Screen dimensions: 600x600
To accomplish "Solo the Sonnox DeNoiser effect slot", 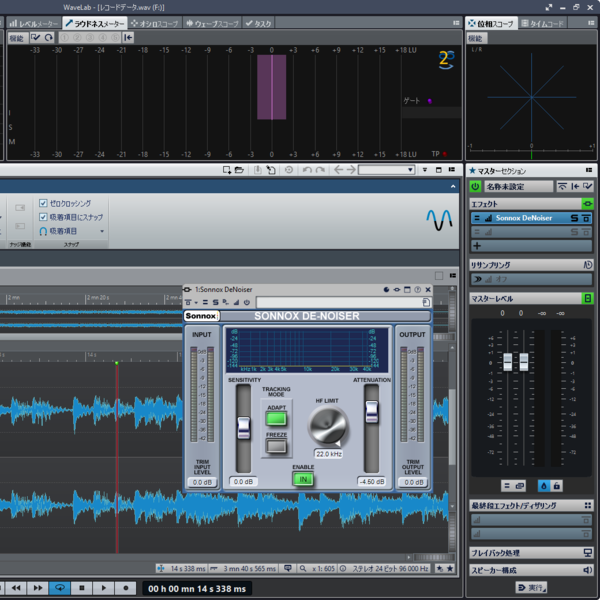I will pyautogui.click(x=574, y=218).
